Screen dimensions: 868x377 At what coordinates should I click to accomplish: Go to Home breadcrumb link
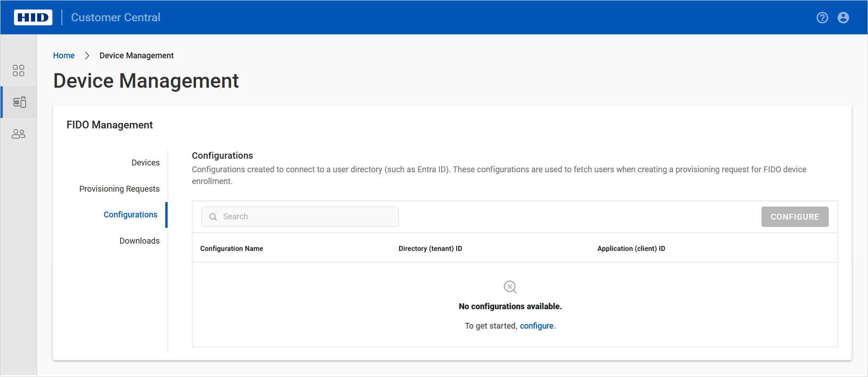tap(64, 56)
